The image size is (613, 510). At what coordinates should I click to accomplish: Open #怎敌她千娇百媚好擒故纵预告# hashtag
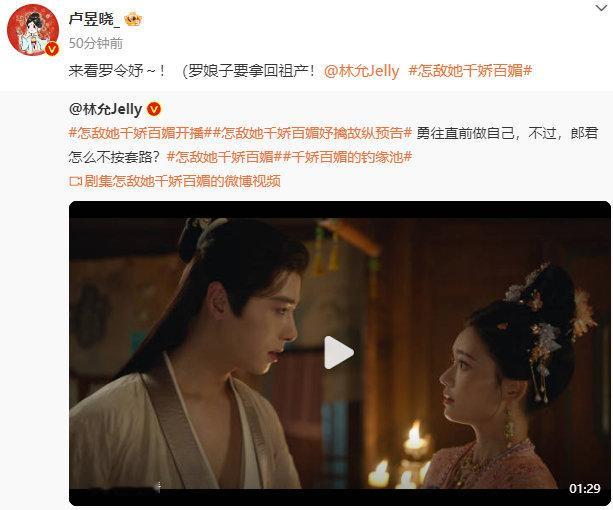pyautogui.click(x=312, y=133)
